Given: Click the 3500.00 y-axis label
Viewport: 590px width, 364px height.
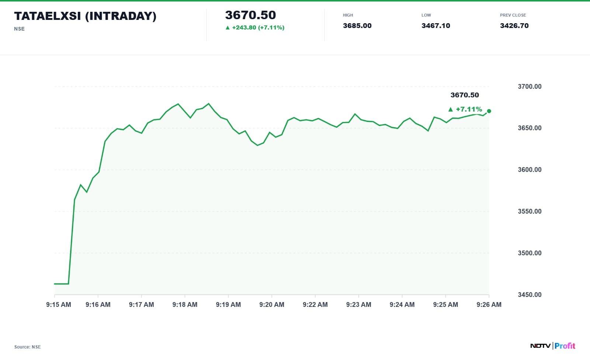Looking at the screenshot, I should 530,253.
